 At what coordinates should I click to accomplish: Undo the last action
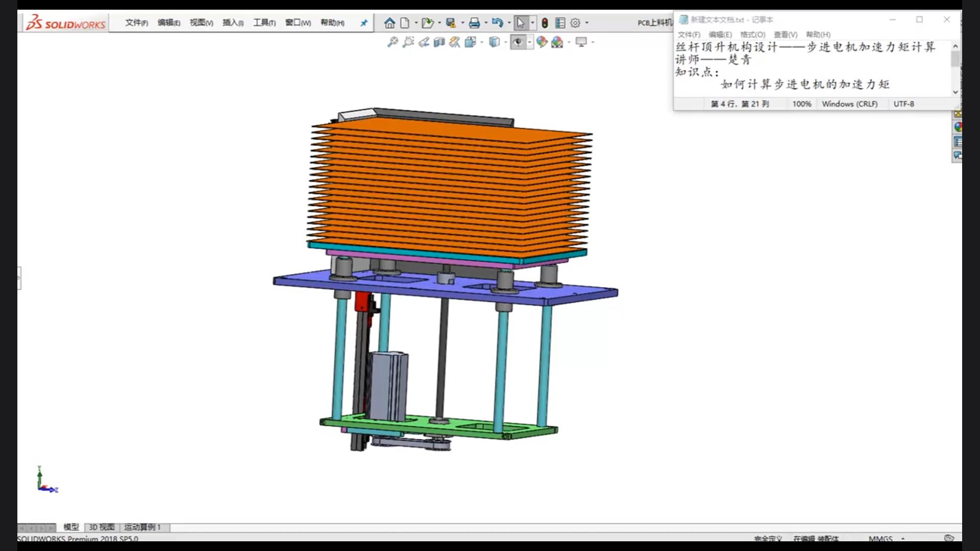click(498, 23)
